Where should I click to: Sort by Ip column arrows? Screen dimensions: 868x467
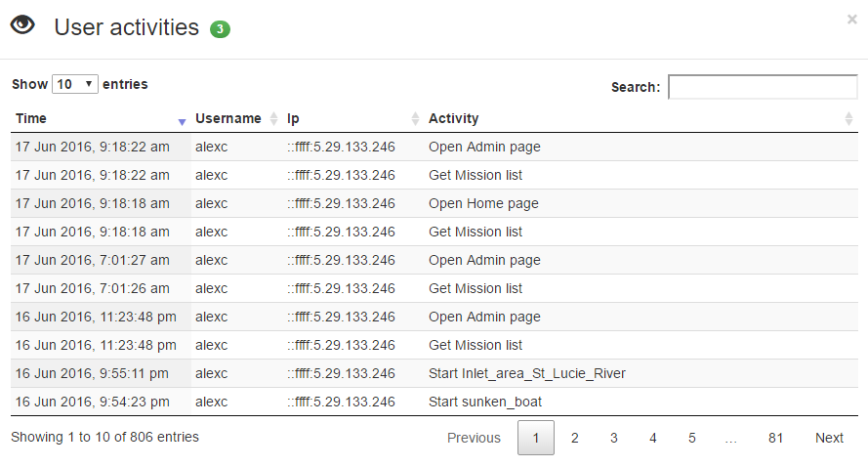(415, 118)
